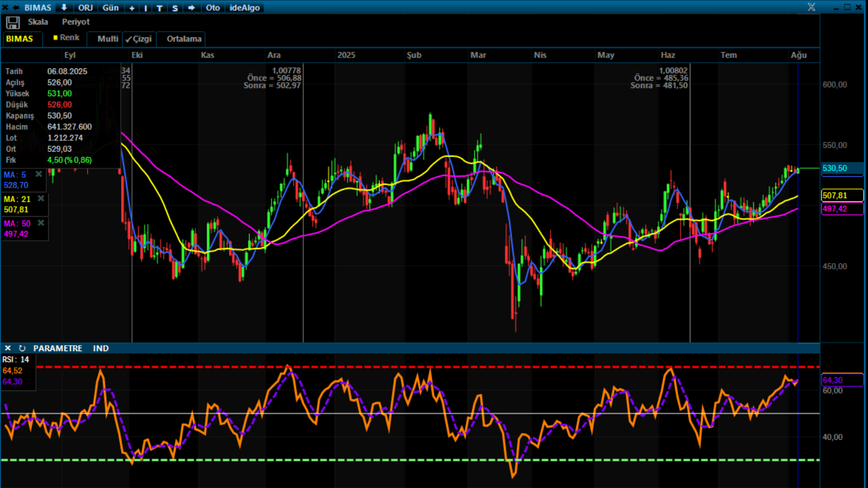Toggle Oto auto-scale mode
The height and width of the screenshot is (488, 868).
click(x=213, y=8)
